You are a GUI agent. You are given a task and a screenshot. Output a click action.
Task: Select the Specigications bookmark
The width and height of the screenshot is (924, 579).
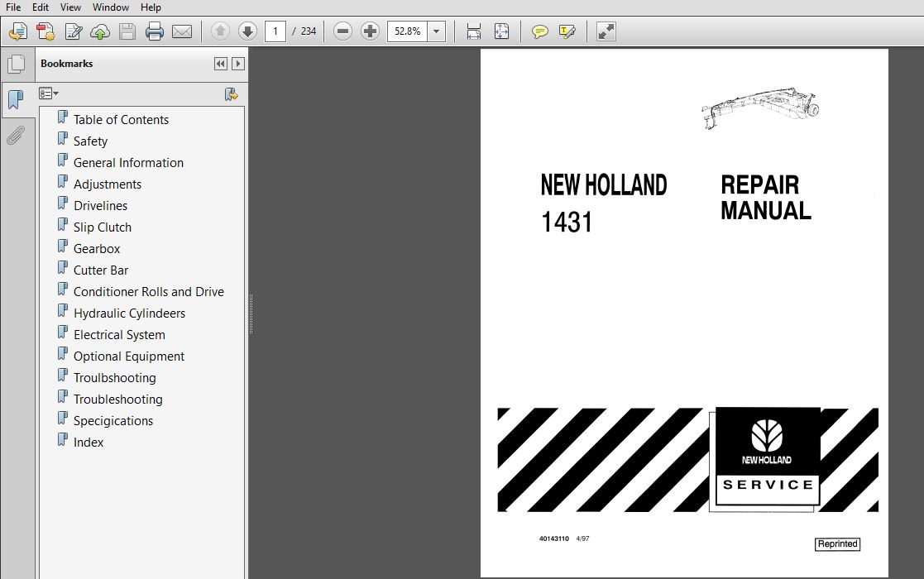pos(113,420)
